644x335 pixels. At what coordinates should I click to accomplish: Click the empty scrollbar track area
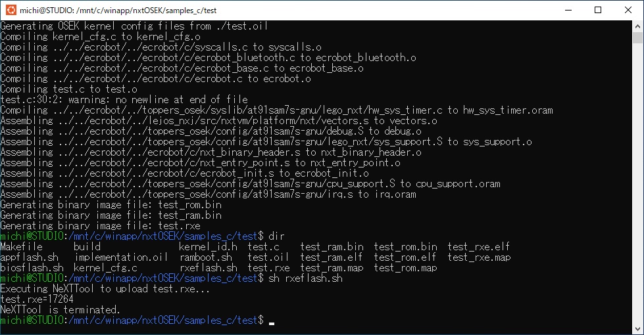(x=637, y=185)
